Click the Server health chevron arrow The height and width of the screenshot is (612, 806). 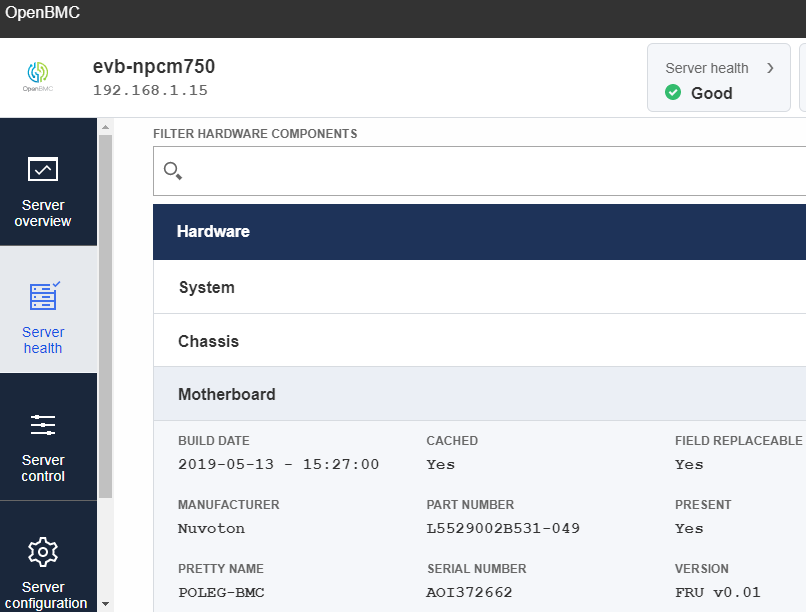pyautogui.click(x=770, y=68)
